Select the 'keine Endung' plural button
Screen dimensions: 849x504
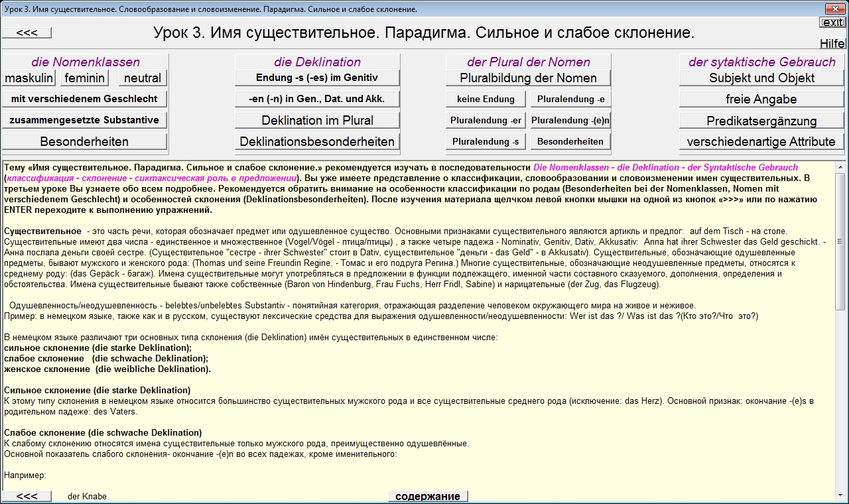pyautogui.click(x=486, y=99)
